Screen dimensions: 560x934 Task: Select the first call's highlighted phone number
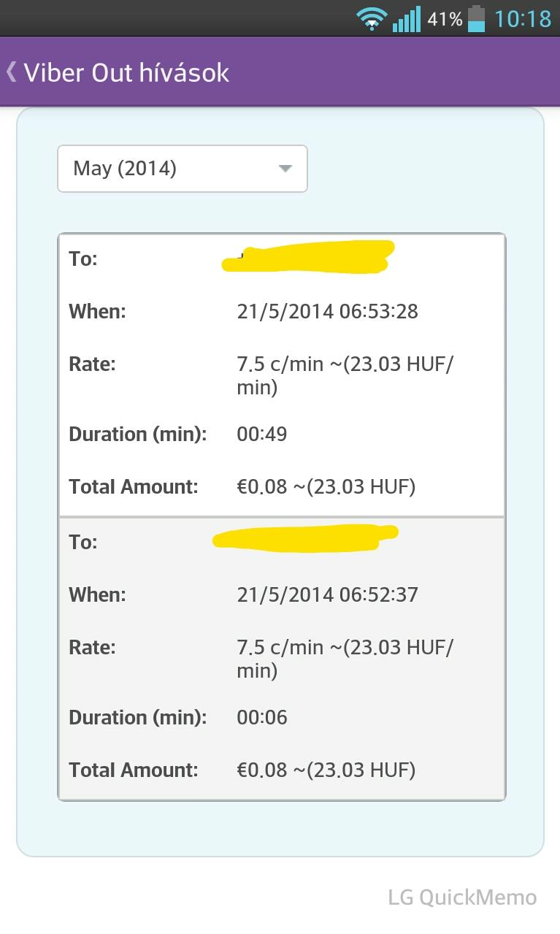[308, 257]
